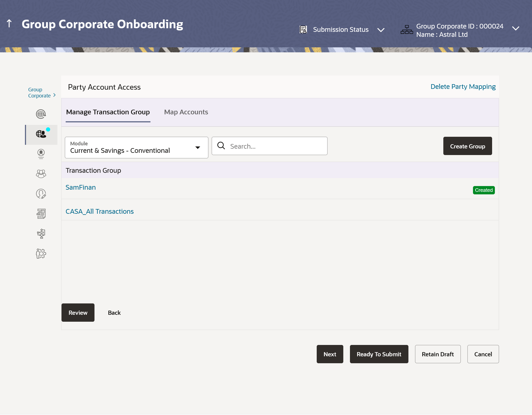Click the Submission Status document icon
Viewport: 532px width, 415px height.
[303, 29]
